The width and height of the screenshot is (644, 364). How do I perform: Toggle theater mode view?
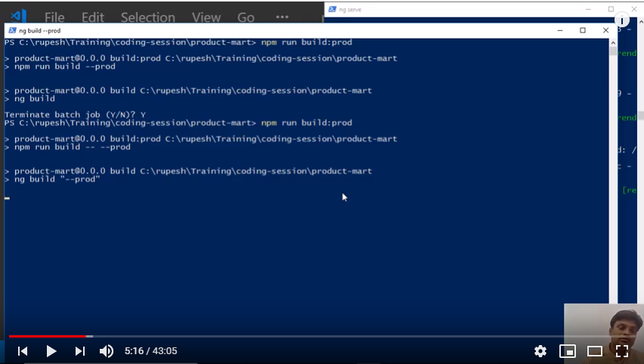tap(595, 351)
